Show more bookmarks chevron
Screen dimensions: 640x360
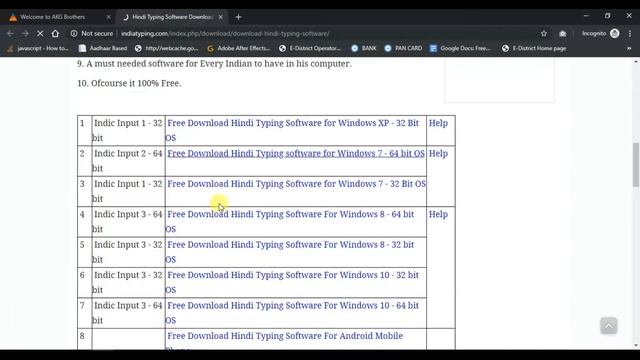click(x=629, y=48)
